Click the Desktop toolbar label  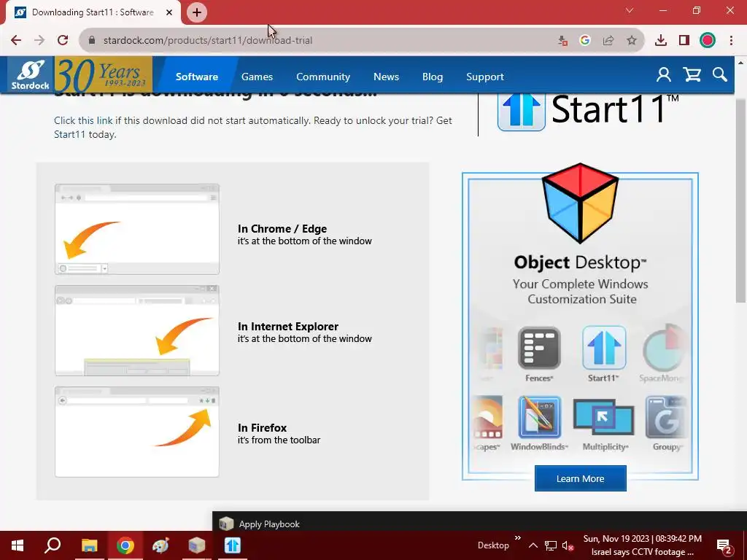pyautogui.click(x=493, y=545)
